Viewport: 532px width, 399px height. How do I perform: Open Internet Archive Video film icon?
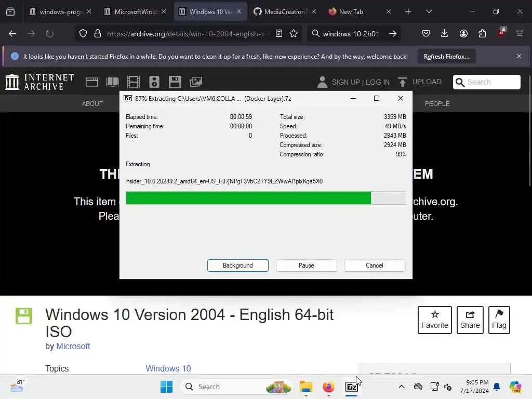click(x=134, y=82)
